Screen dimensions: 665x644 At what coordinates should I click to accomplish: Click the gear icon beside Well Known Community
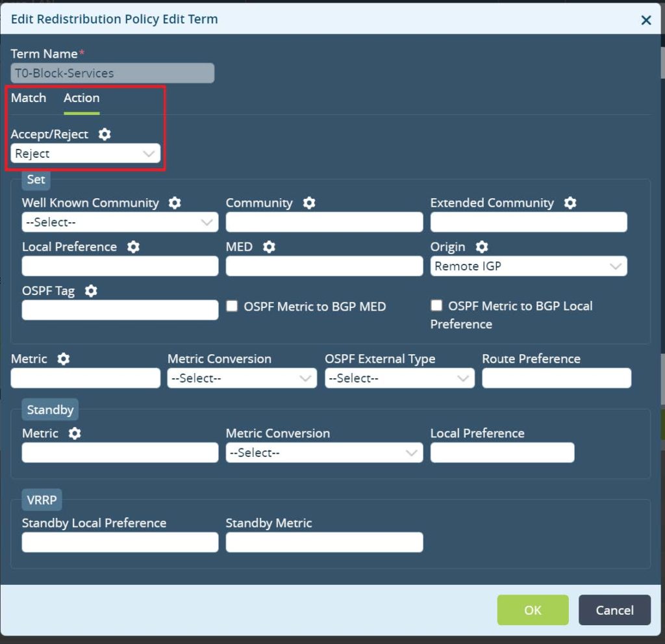pyautogui.click(x=174, y=203)
